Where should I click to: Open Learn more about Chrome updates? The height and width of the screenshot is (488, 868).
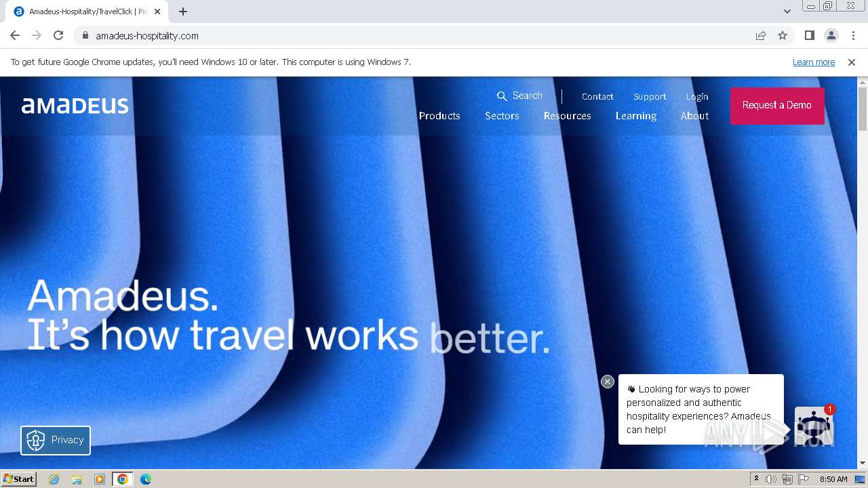click(x=814, y=62)
